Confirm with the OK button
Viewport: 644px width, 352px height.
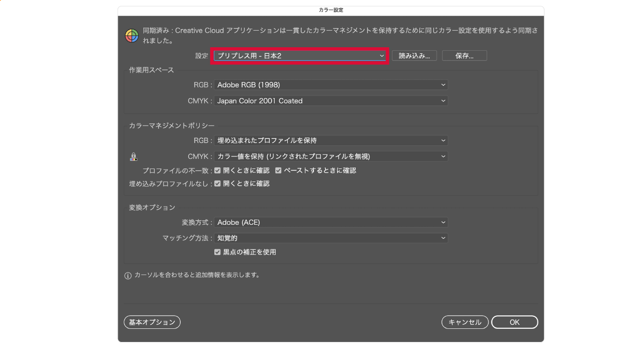515,322
